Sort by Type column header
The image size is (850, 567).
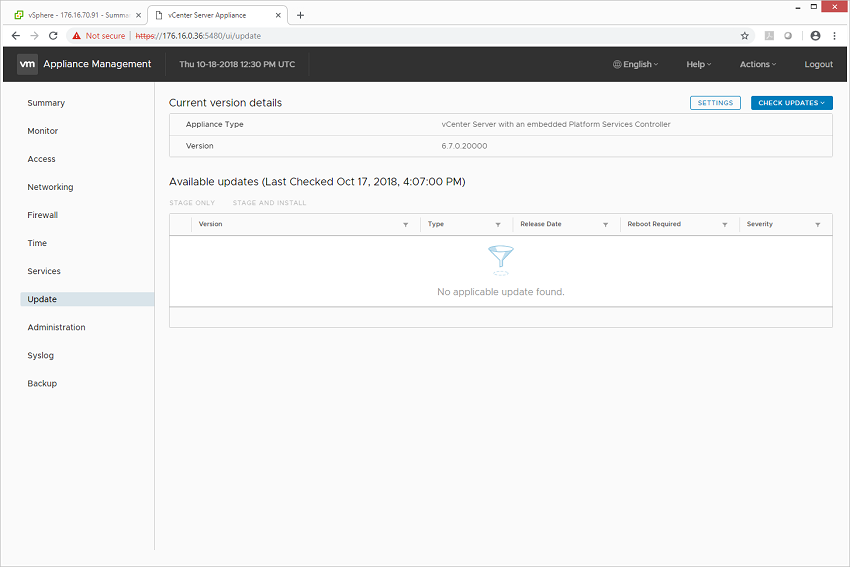point(435,224)
